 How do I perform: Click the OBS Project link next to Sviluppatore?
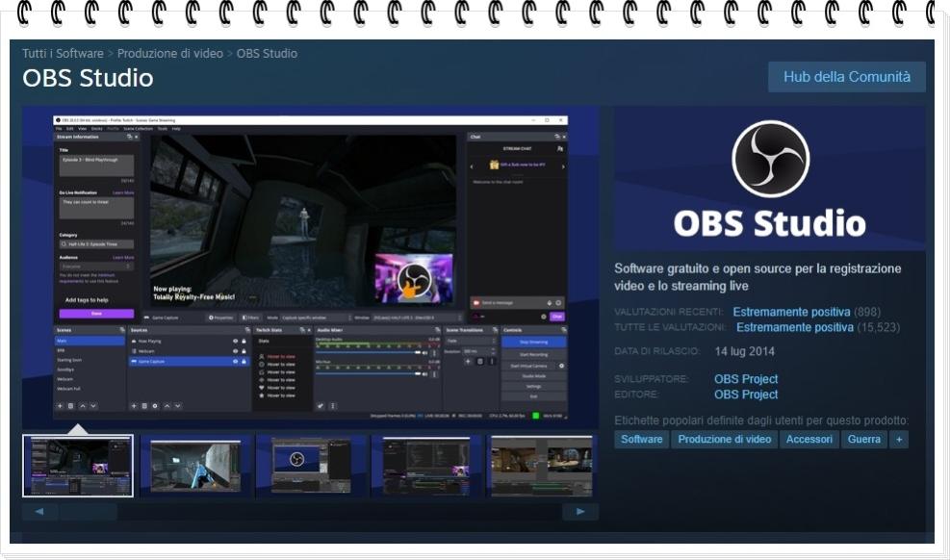tap(746, 379)
